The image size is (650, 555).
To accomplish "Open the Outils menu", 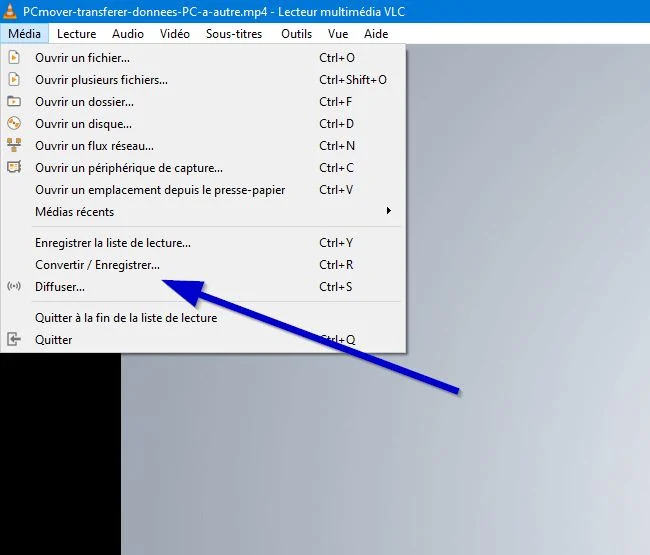I will (x=296, y=34).
